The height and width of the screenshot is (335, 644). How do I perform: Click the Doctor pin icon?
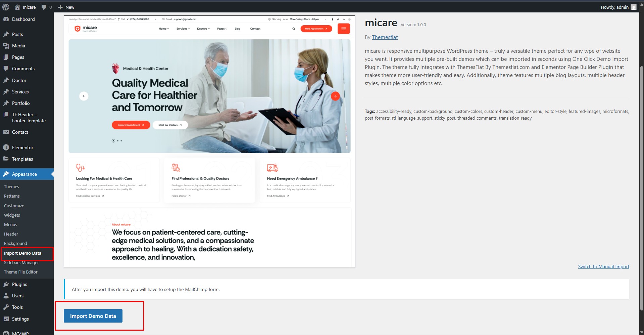pos(6,80)
